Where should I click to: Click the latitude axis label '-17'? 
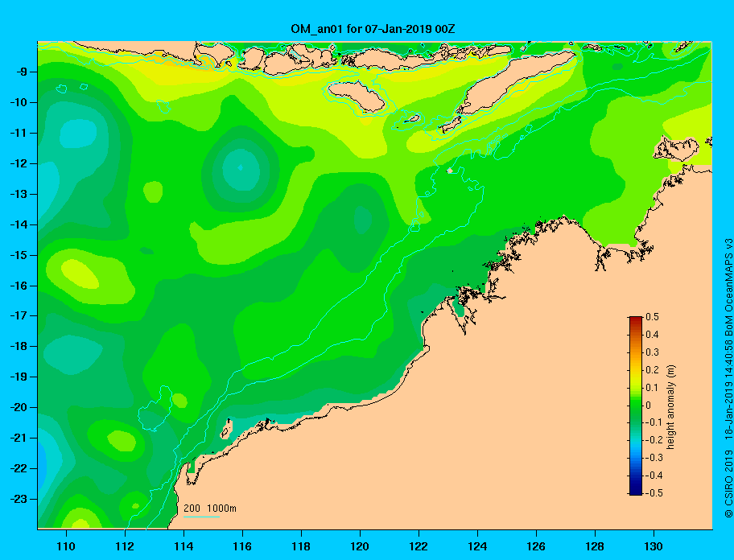click(19, 316)
